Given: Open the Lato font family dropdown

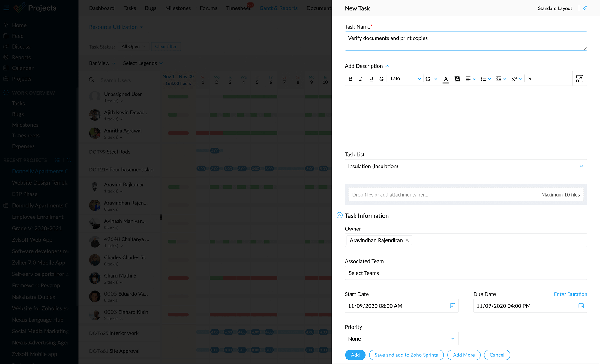Looking at the screenshot, I should [406, 79].
